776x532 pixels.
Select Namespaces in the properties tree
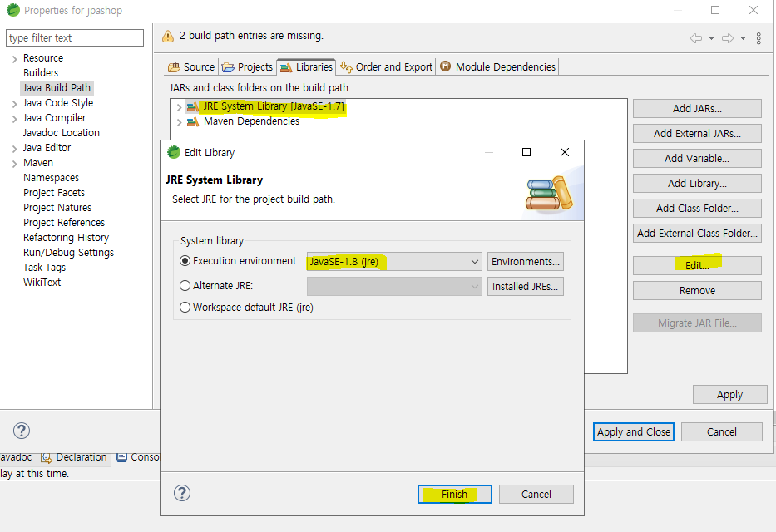coord(51,178)
